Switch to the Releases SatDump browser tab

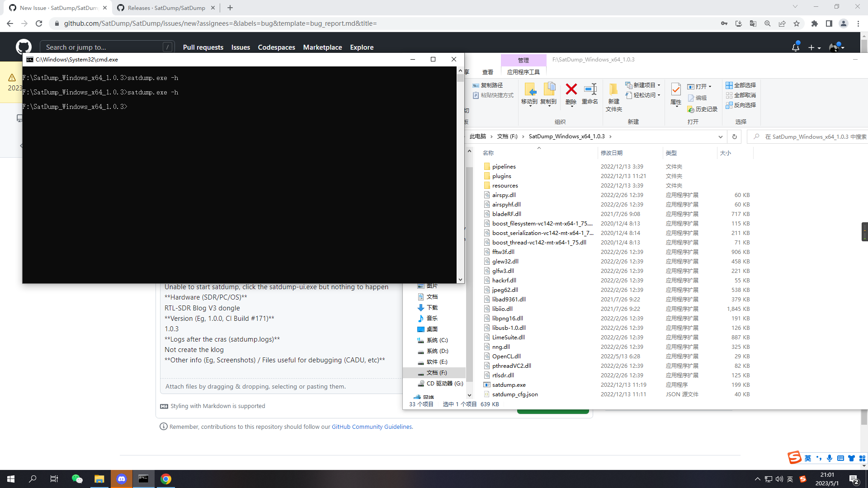click(x=166, y=8)
